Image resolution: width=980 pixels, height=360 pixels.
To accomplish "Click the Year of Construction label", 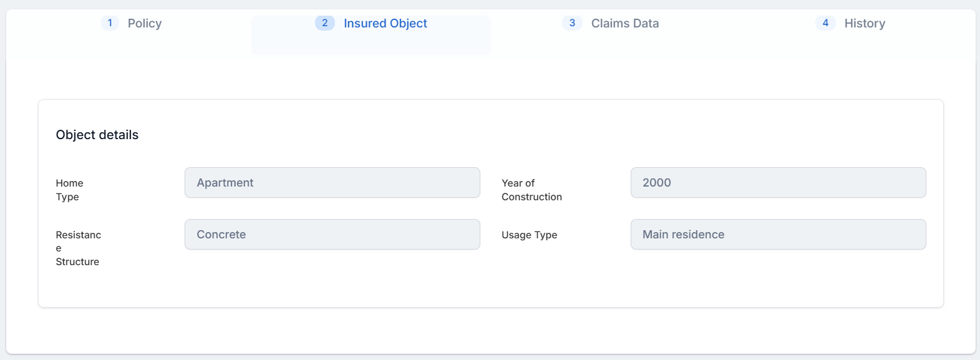I will tap(531, 190).
